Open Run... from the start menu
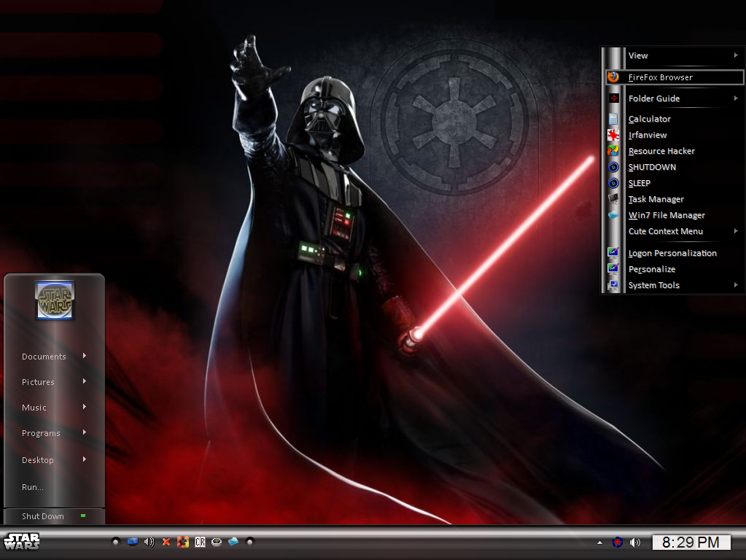746x560 pixels. click(33, 487)
